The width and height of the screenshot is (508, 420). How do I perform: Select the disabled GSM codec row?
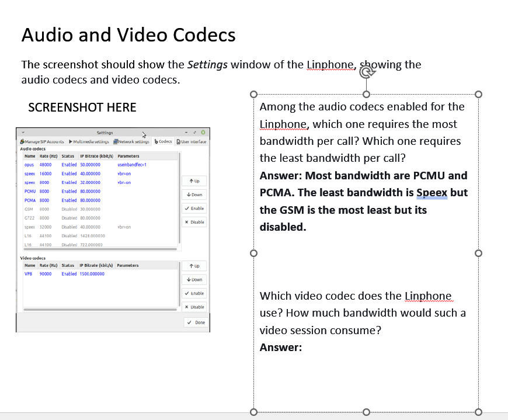pyautogui.click(x=100, y=209)
